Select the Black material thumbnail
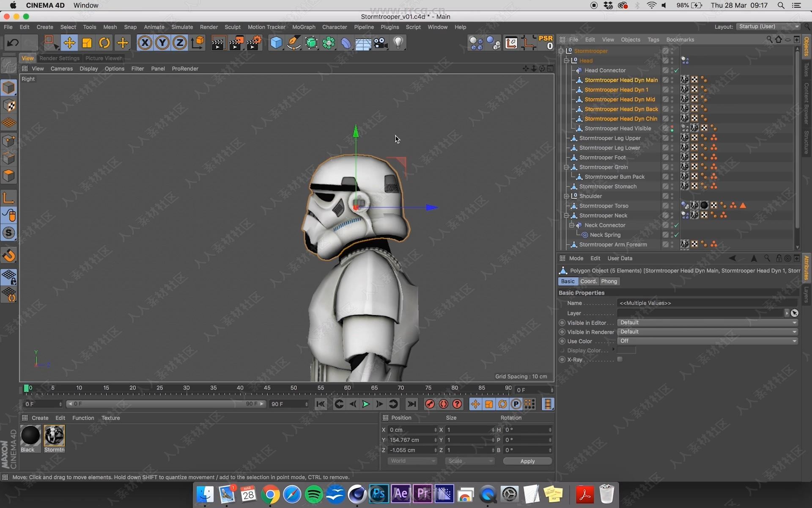 click(x=30, y=436)
